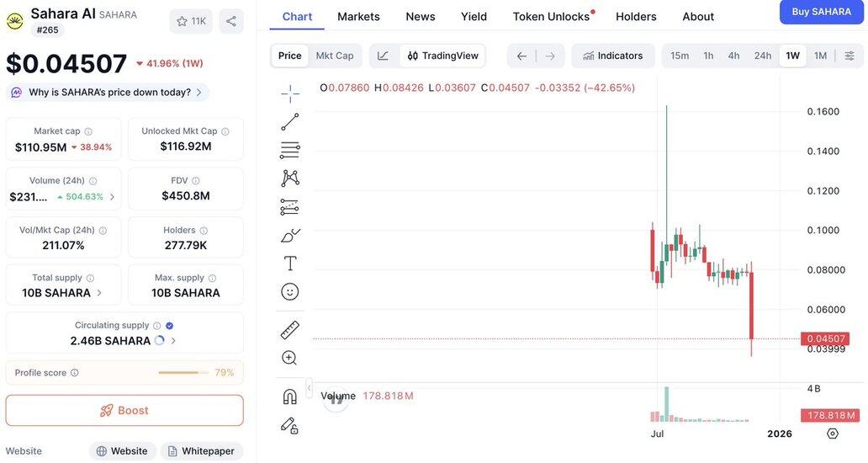
Task: Click the Boost button
Action: coord(124,411)
